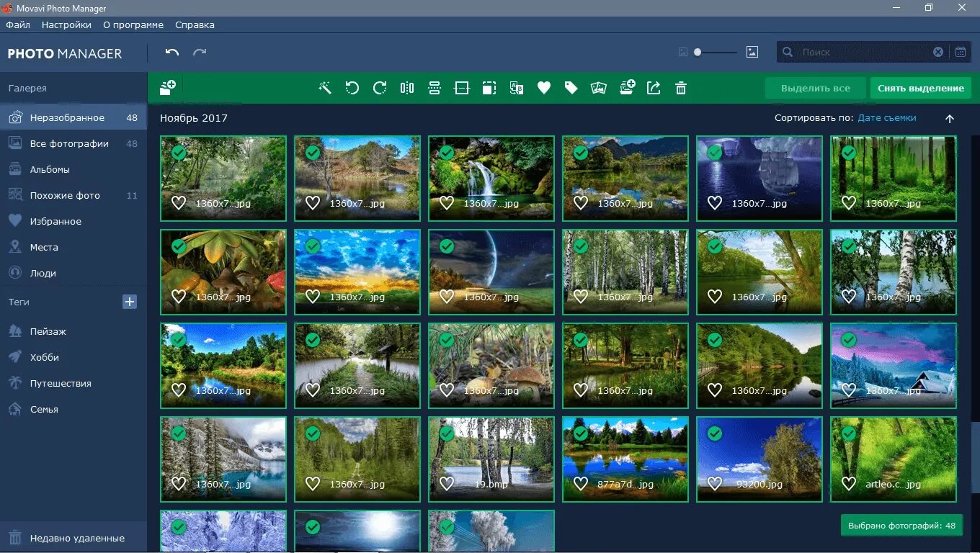
Task: Click the add to album icon with plus
Action: coord(627,88)
